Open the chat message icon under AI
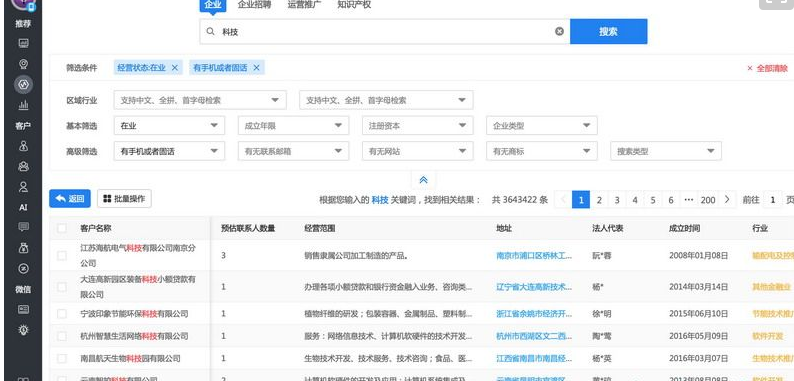This screenshot has height=381, width=794. click(x=23, y=227)
